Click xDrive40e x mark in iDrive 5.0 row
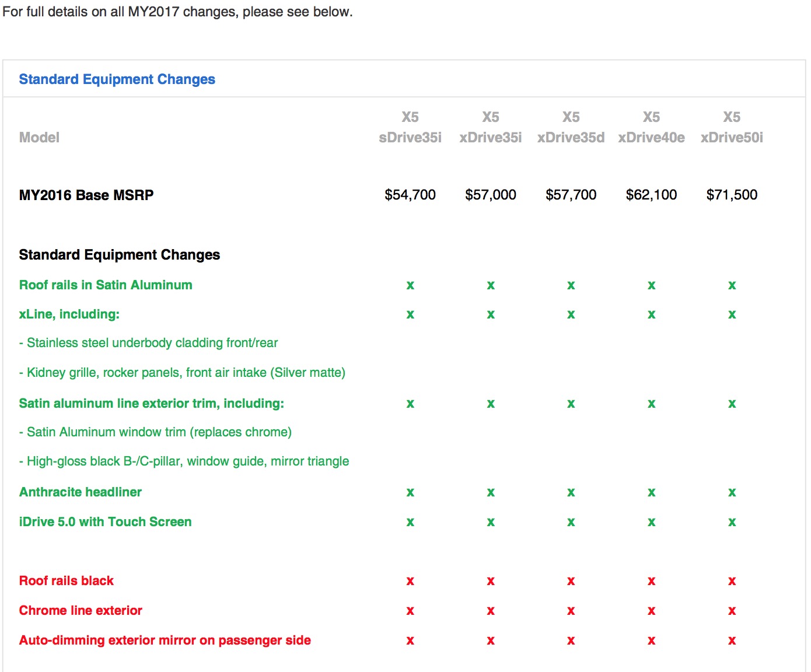This screenshot has height=672, width=811. [652, 522]
